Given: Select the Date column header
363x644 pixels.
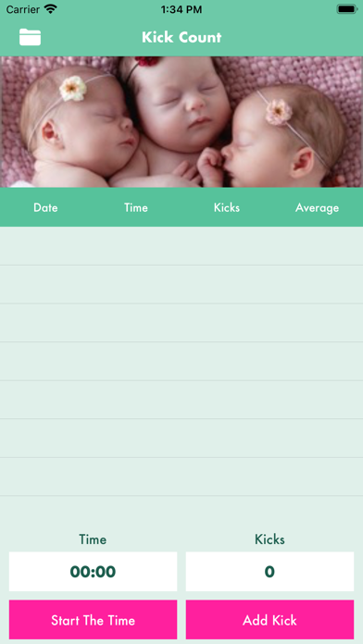Looking at the screenshot, I should click(45, 208).
